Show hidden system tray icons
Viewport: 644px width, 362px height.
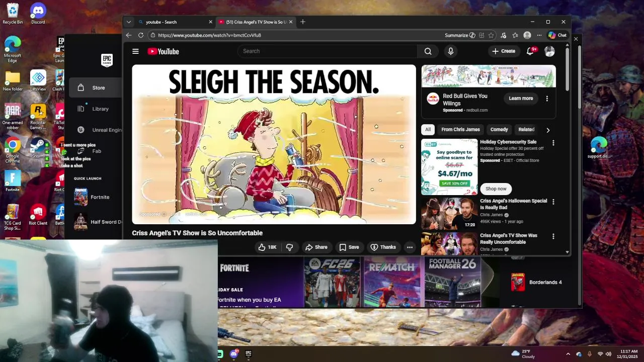(568, 353)
